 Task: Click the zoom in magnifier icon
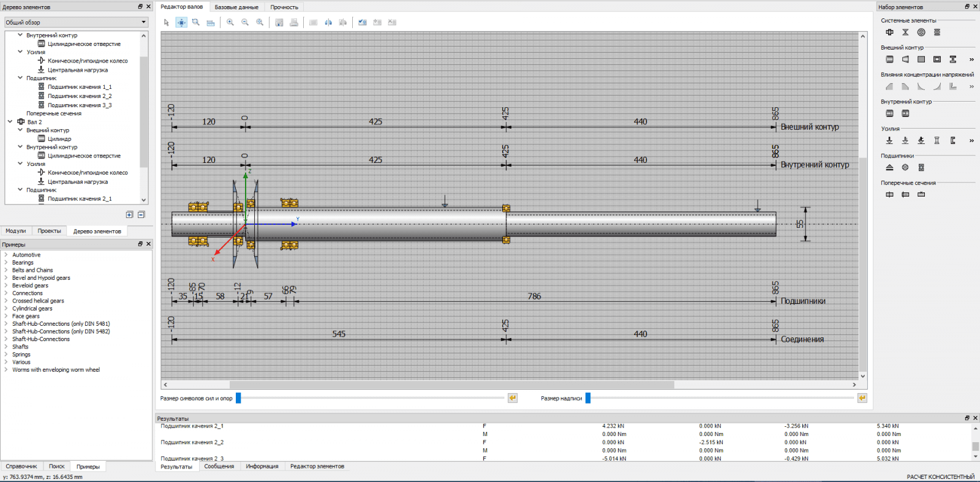point(230,22)
